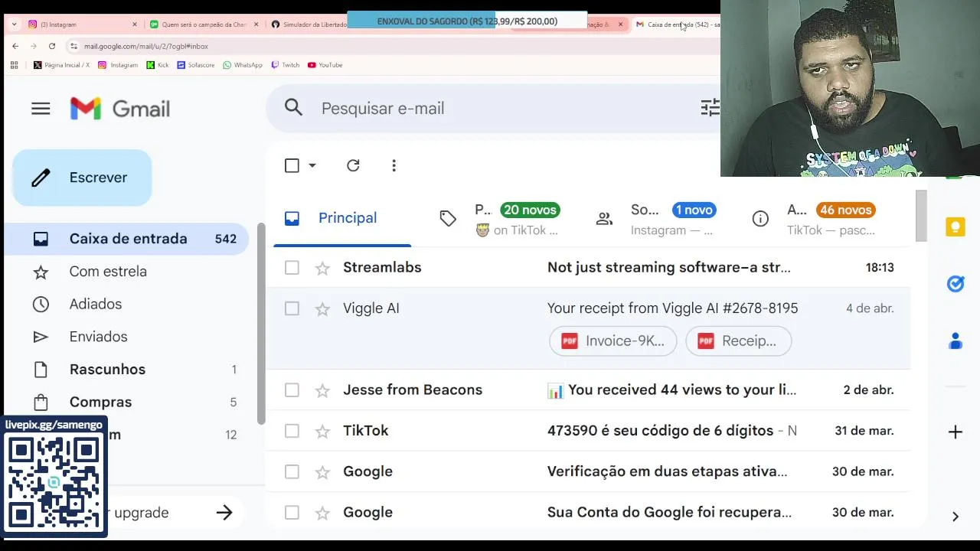980x551 pixels.
Task: Star the Verificação em duas etapas email
Action: pos(322,471)
